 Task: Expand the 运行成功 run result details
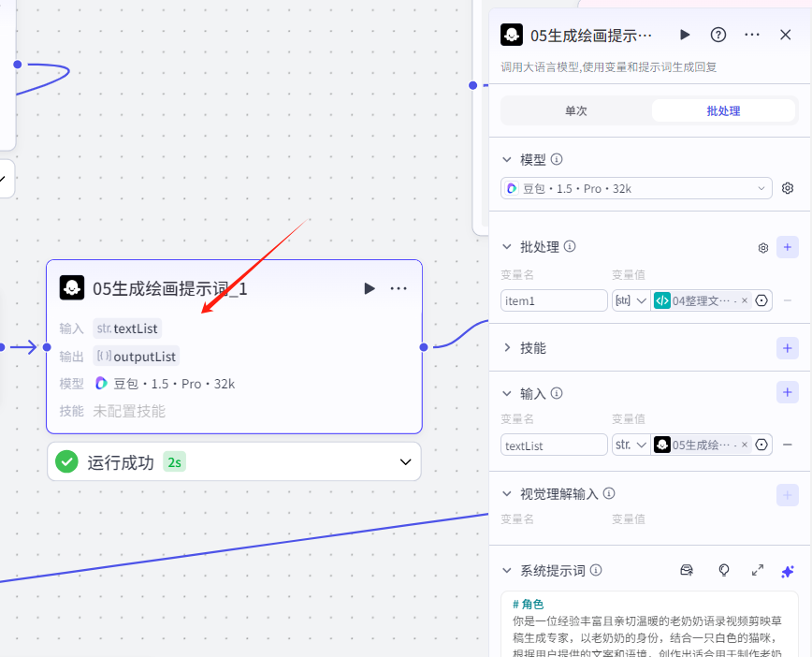point(405,461)
